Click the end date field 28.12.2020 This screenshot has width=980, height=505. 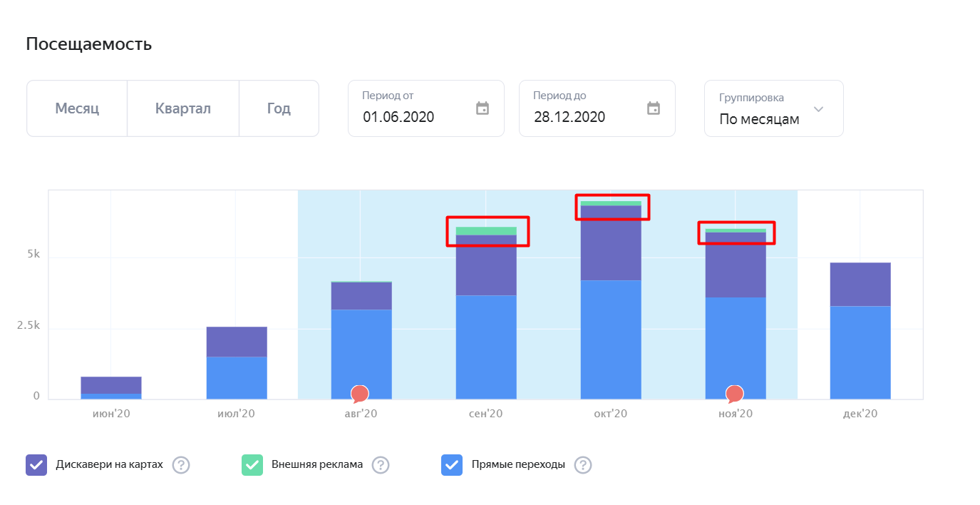pyautogui.click(x=569, y=117)
